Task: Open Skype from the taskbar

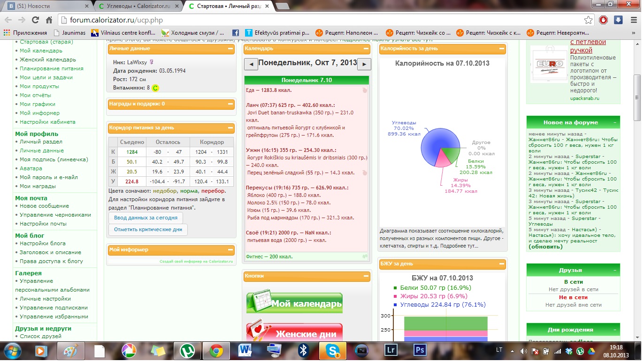Action: pyautogui.click(x=332, y=350)
